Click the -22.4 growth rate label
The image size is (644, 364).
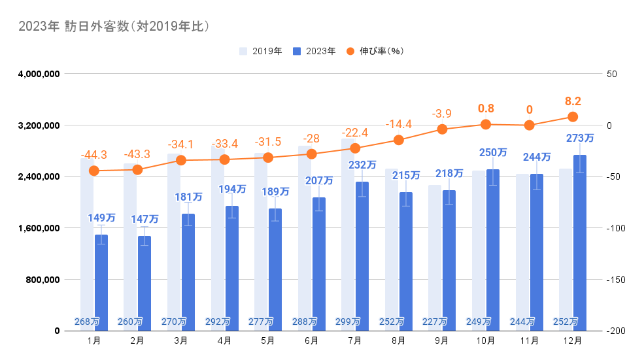pyautogui.click(x=355, y=133)
